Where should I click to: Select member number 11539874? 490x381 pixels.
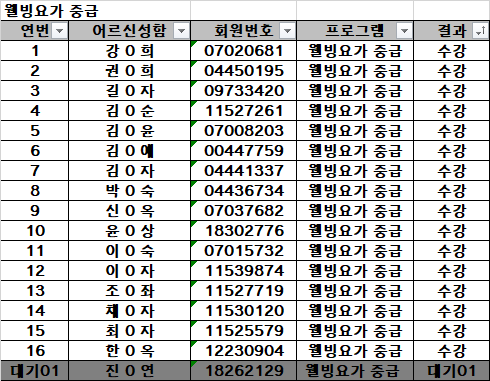pos(244,271)
